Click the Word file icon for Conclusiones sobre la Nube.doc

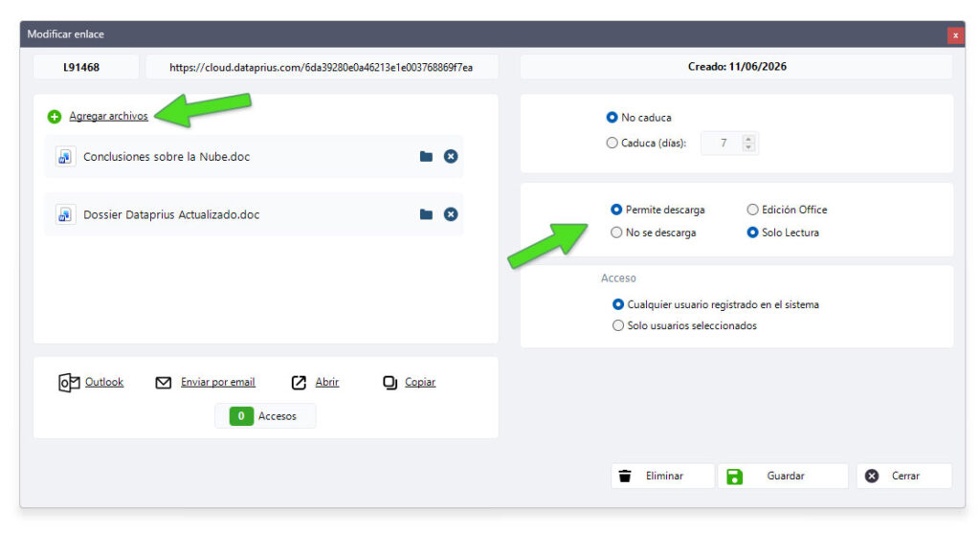coord(65,157)
